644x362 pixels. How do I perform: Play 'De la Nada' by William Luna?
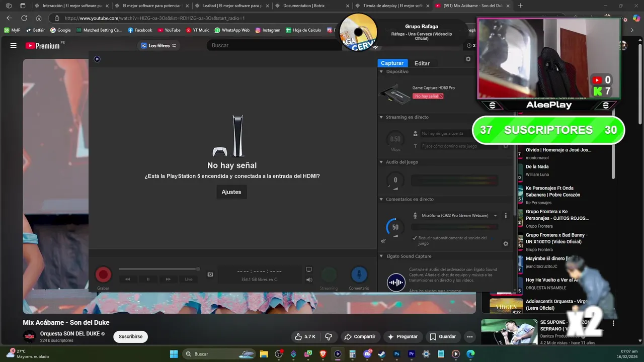tap(537, 166)
